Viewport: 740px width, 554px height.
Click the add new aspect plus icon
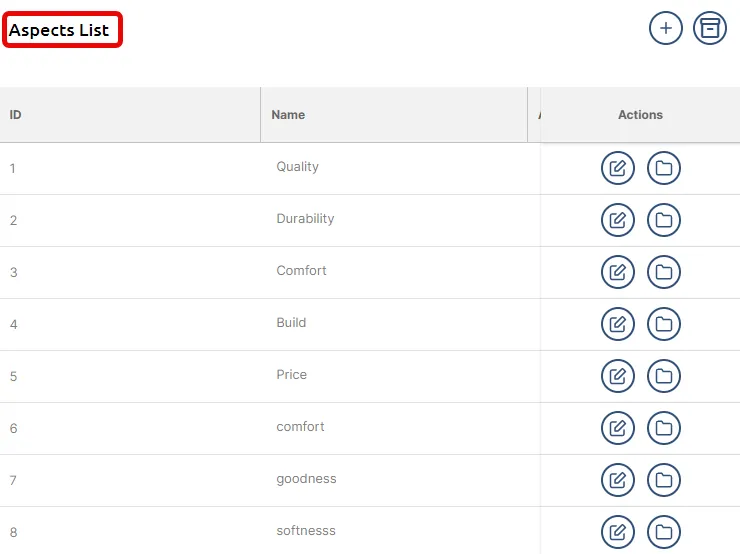pos(665,28)
